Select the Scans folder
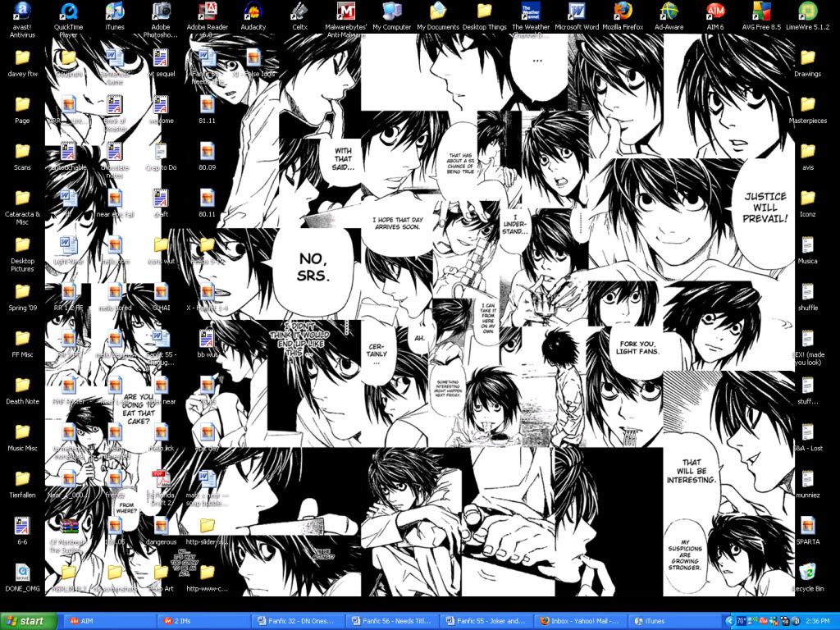Viewport: 840px width, 630px height. (22, 157)
